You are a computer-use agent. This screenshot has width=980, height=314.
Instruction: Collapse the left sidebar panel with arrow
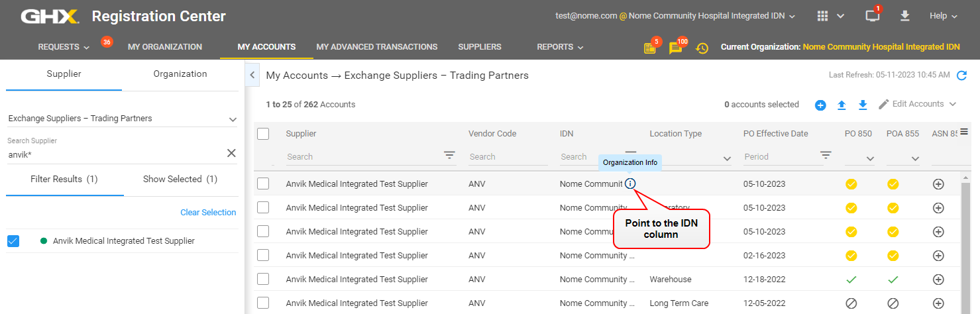252,76
